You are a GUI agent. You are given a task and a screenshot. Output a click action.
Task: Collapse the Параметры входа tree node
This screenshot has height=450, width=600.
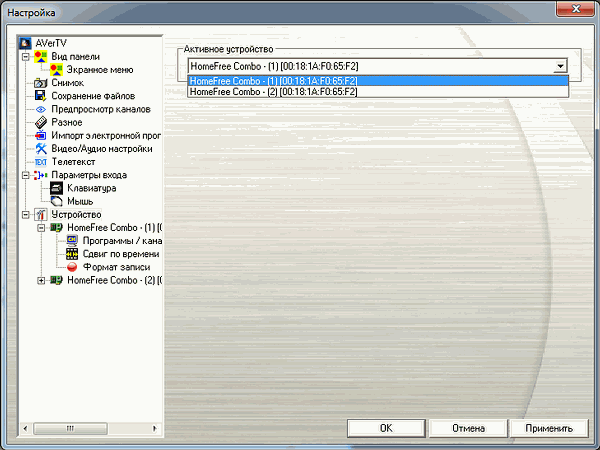pos(25,175)
